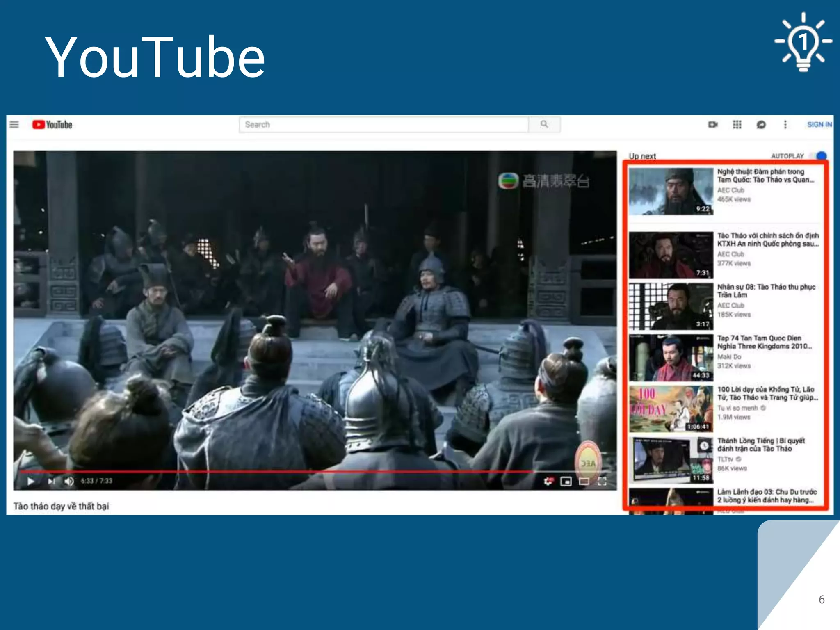Click the magnifier search button
840x630 pixels.
tap(544, 124)
